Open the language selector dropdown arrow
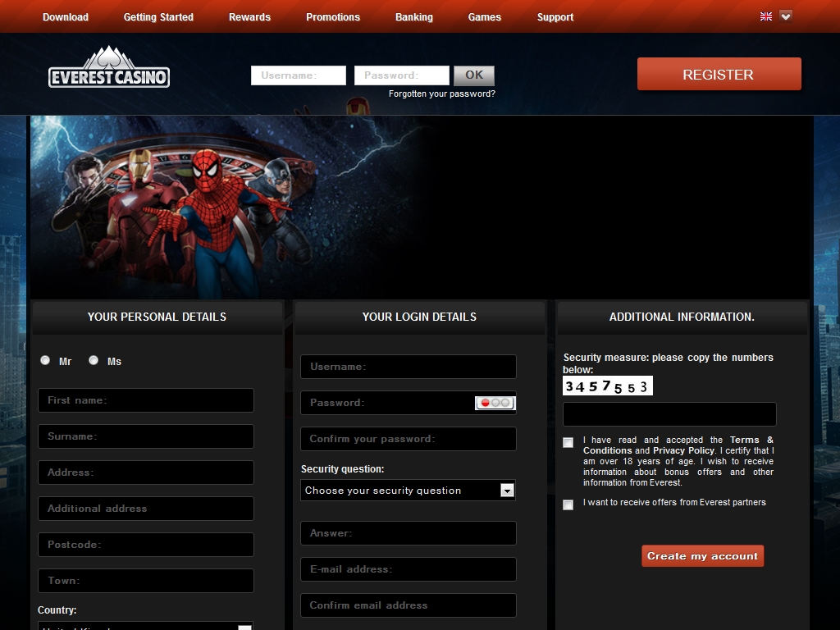This screenshot has width=840, height=630. pyautogui.click(x=786, y=16)
